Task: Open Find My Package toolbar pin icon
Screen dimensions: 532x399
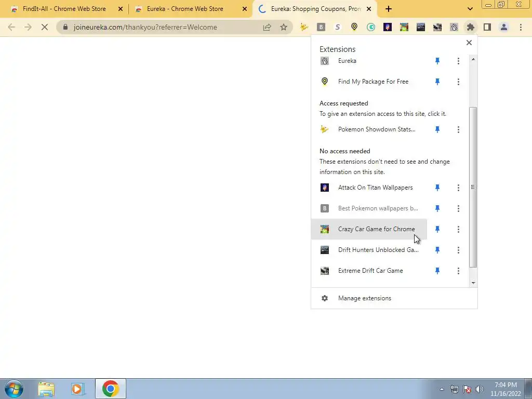Action: [354, 27]
